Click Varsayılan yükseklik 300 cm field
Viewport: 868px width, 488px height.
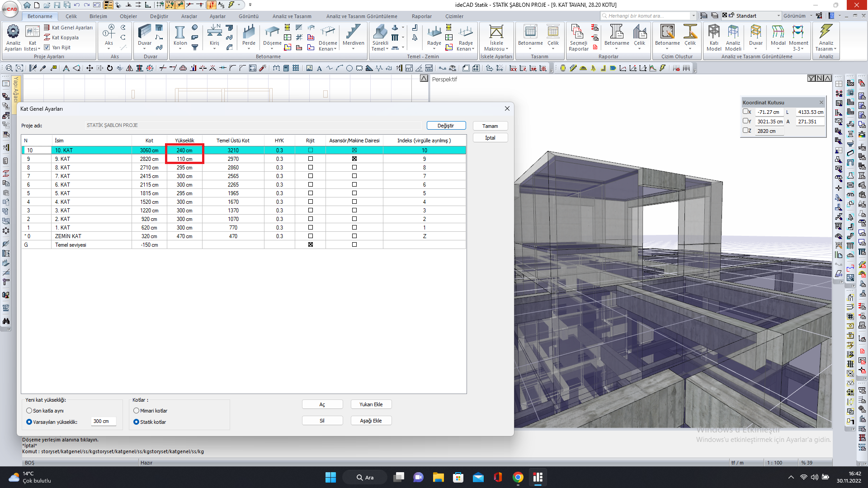104,422
